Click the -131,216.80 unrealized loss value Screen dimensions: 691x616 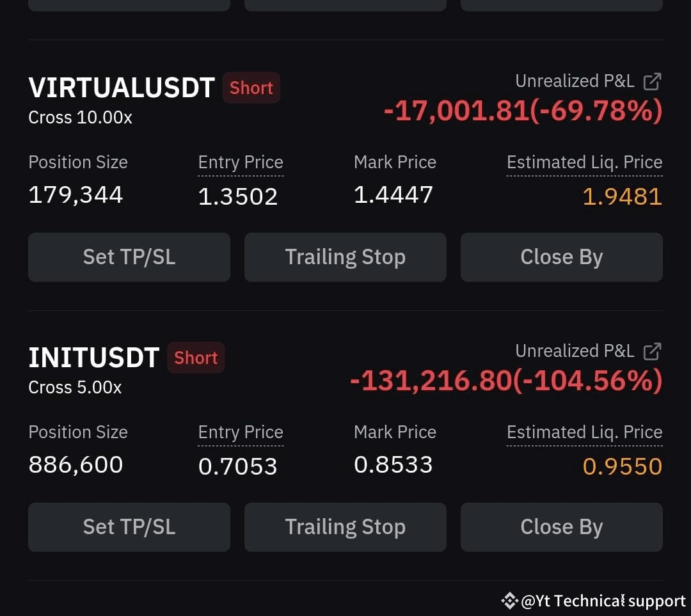click(x=431, y=380)
